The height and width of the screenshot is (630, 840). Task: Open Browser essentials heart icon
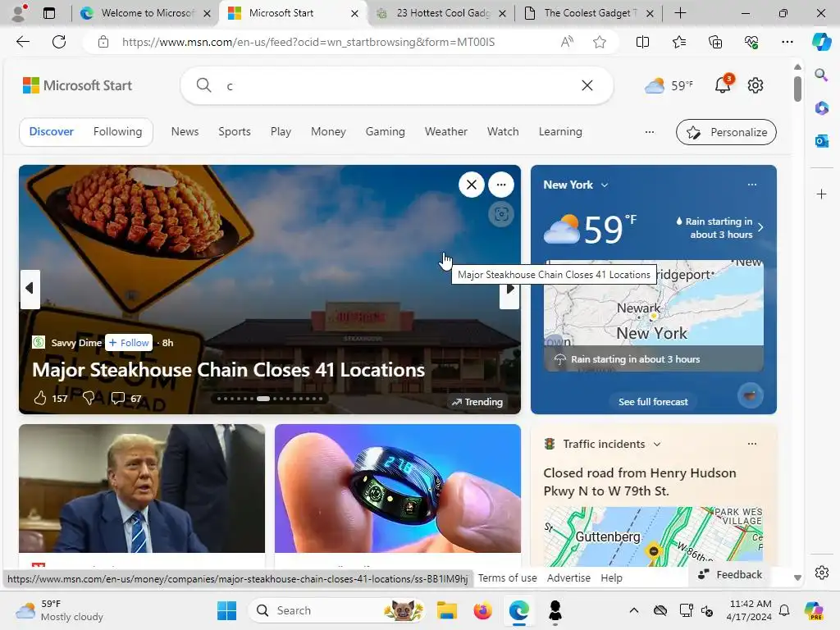pyautogui.click(x=751, y=42)
